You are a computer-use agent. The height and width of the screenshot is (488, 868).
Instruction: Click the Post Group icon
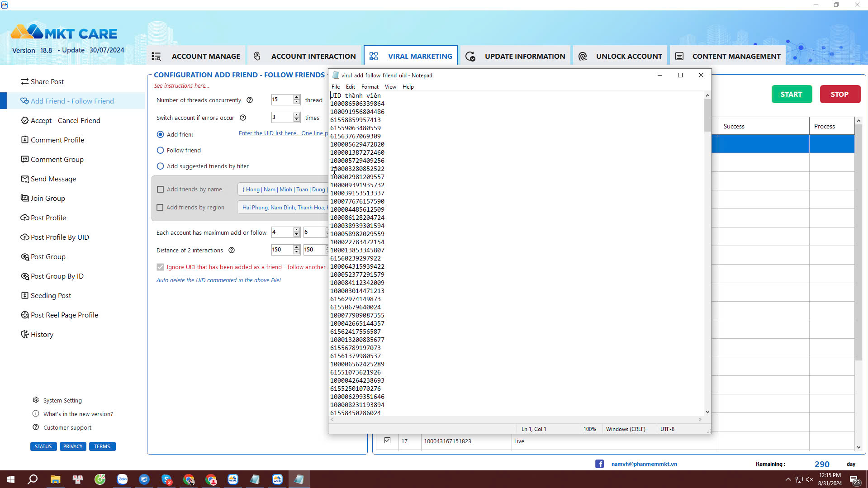(x=25, y=256)
